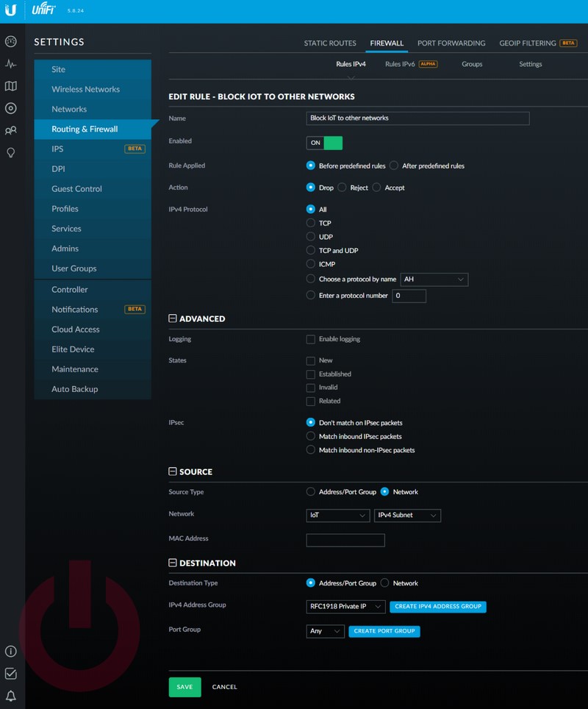Open the firewall Groups sub-tab
Image resolution: width=588 pixels, height=709 pixels.
click(472, 64)
